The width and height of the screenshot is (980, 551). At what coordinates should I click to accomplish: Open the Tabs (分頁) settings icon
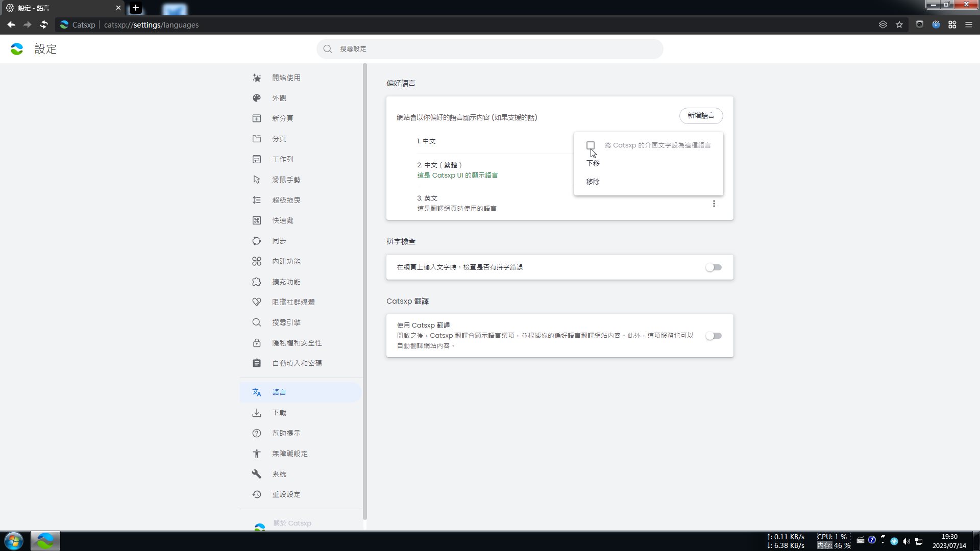[x=257, y=139]
